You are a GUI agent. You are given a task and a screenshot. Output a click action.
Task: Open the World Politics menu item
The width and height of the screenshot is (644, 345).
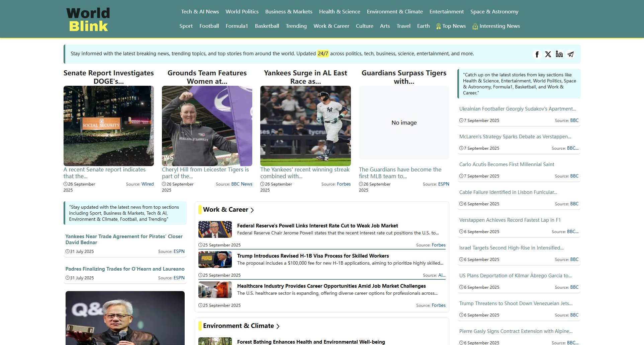click(242, 12)
